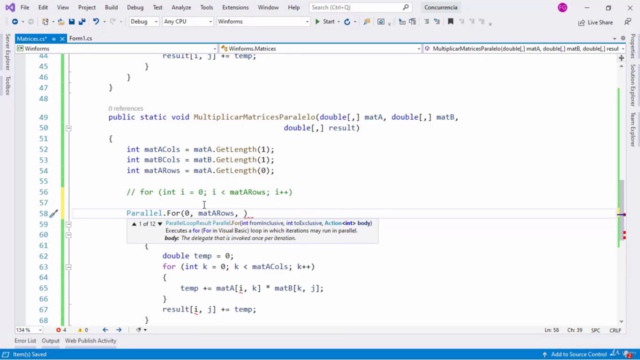
Task: Click the screenshot/camera diagnostic icon in toolbar
Action: point(381,22)
